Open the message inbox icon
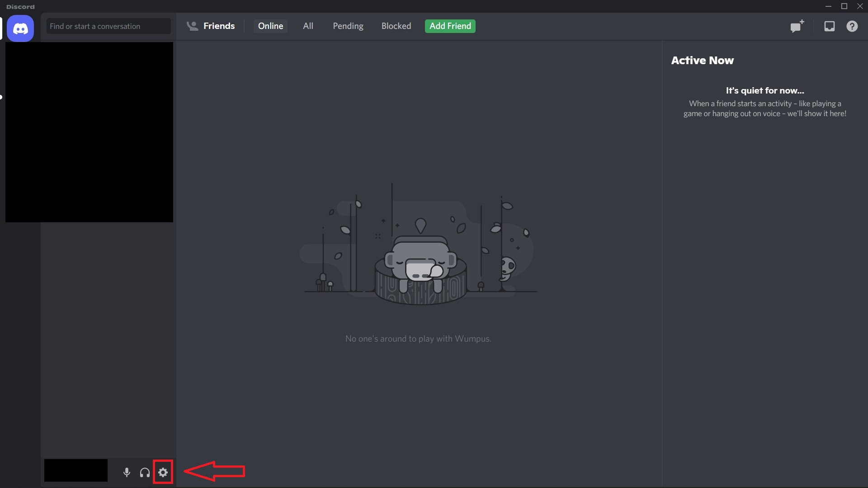Viewport: 868px width, 488px height. tap(830, 26)
